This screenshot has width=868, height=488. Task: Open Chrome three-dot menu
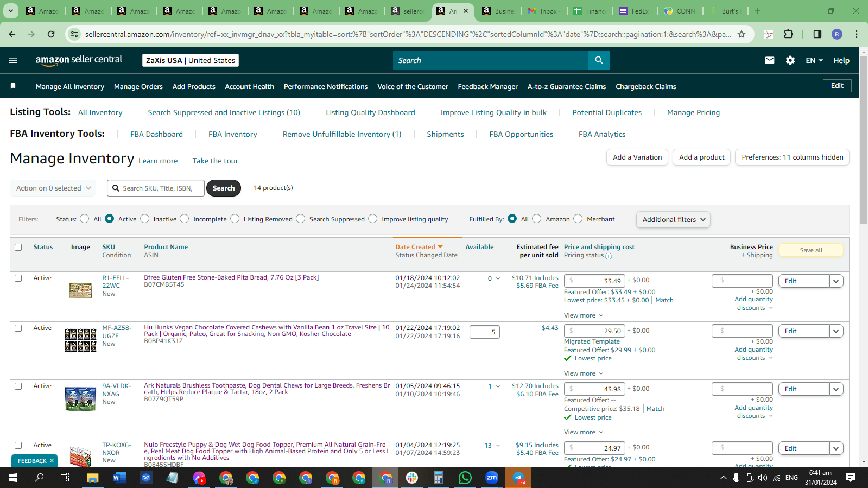coord(857,34)
